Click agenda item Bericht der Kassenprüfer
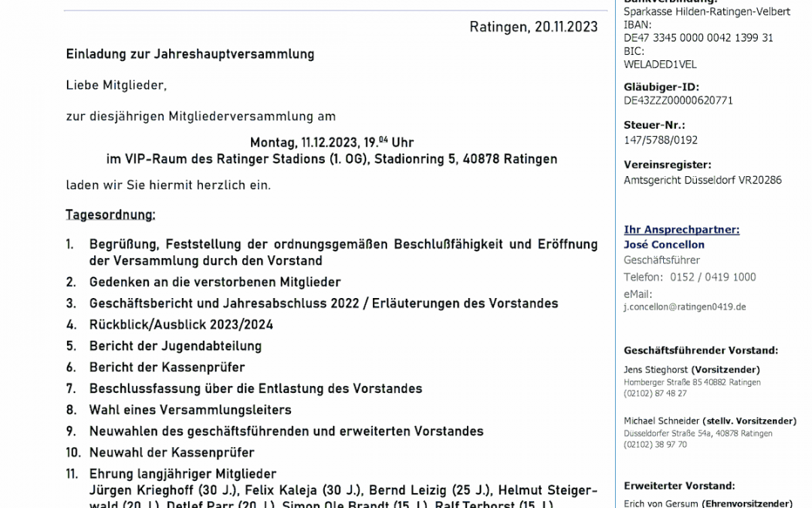Viewport: 812px width, 508px height. 171,367
